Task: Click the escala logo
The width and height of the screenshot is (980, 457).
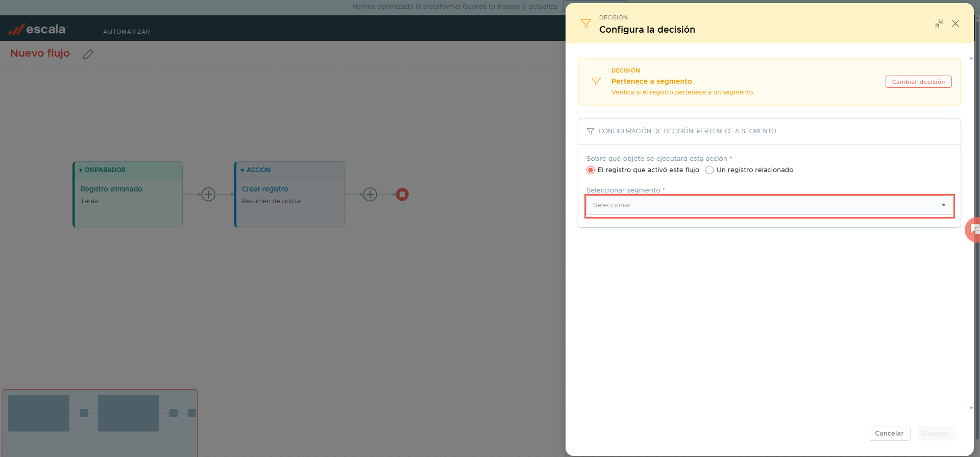Action: pyautogui.click(x=38, y=29)
